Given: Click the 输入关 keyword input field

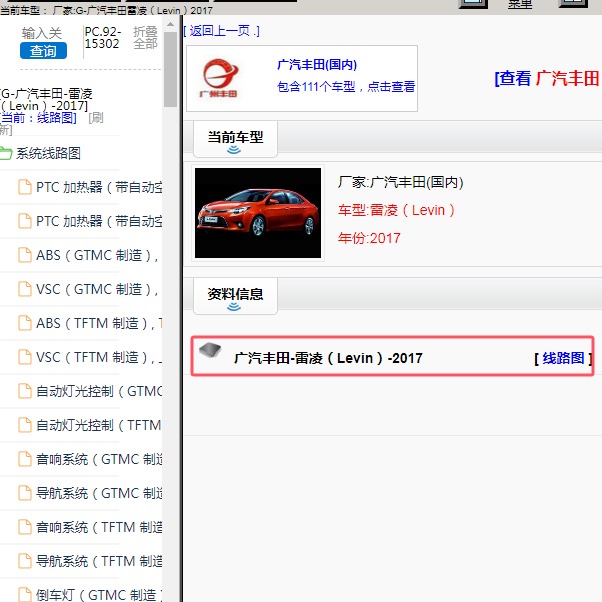Looking at the screenshot, I should pos(42,33).
